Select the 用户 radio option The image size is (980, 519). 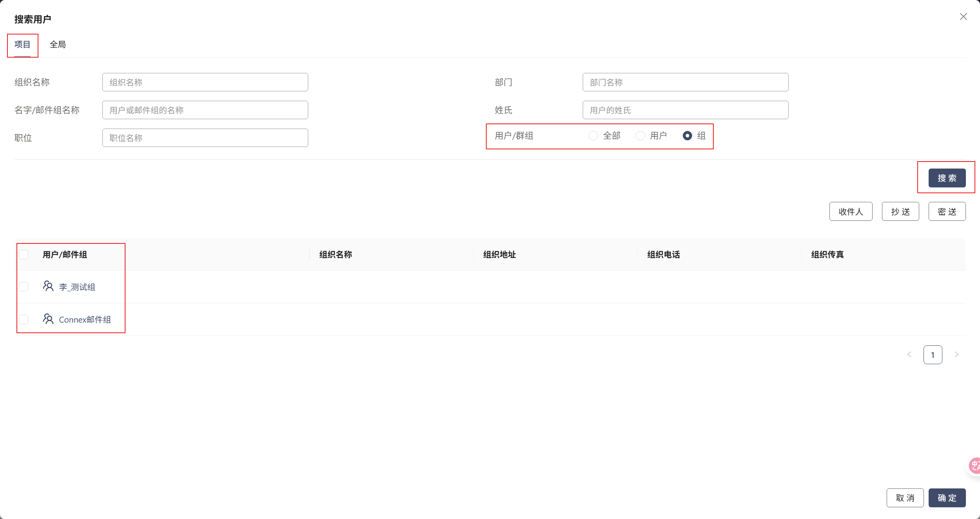[x=640, y=136]
